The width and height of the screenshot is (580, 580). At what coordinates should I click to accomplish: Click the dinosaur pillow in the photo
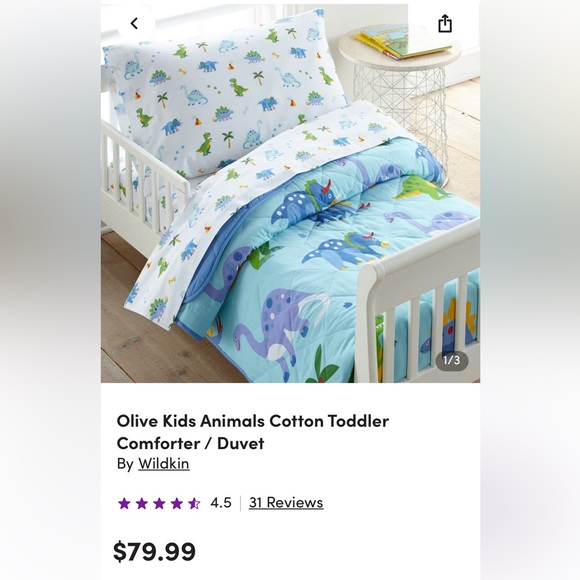point(222,92)
